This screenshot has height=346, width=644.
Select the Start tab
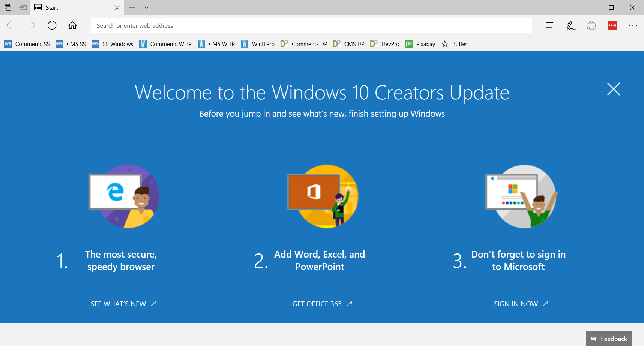pos(71,7)
